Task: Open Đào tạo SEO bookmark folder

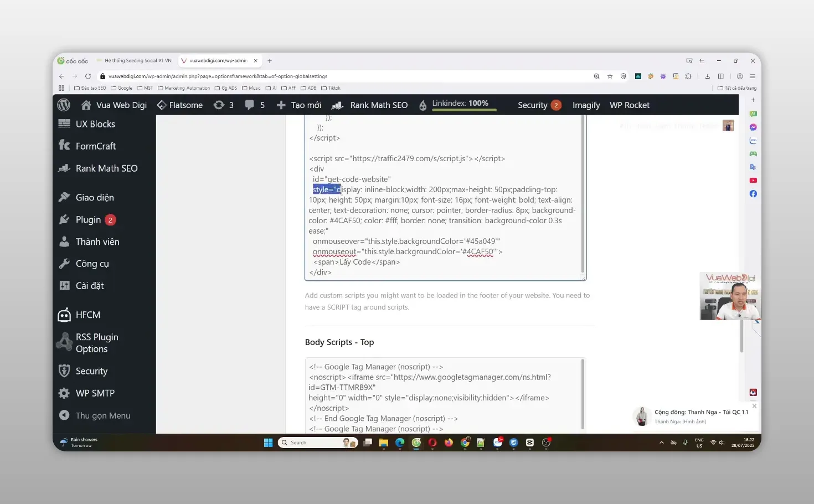Action: click(90, 88)
